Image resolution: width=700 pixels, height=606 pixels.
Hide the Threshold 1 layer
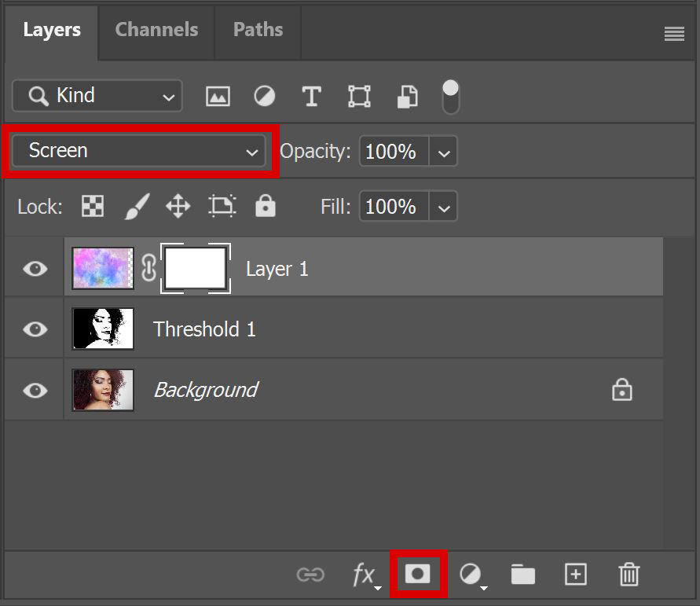[35, 329]
